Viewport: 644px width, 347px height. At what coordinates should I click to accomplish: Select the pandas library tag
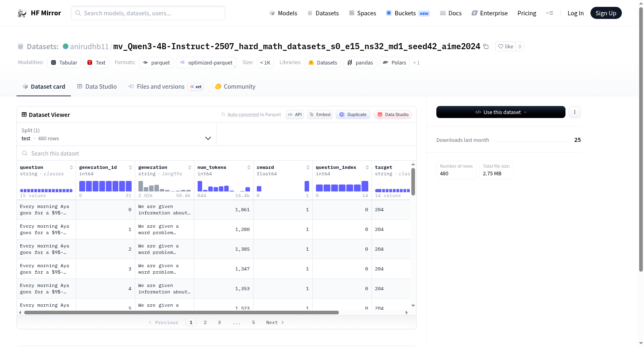tap(360, 62)
